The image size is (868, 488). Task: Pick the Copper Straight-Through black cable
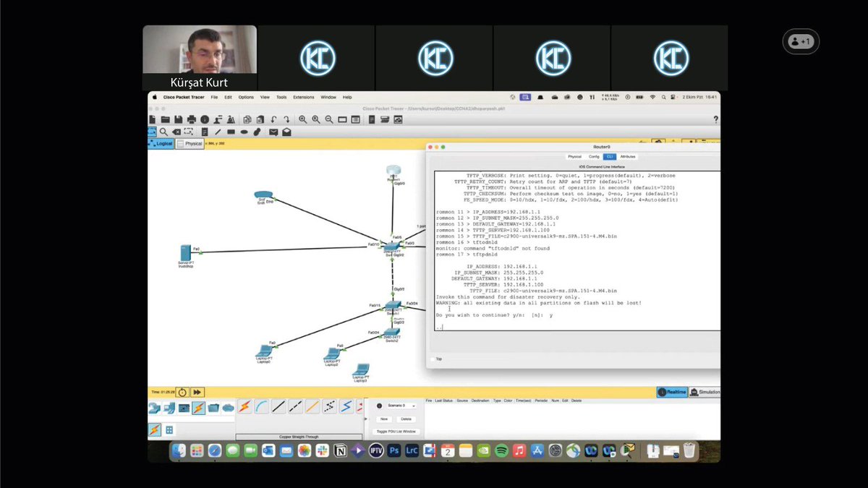tap(279, 407)
